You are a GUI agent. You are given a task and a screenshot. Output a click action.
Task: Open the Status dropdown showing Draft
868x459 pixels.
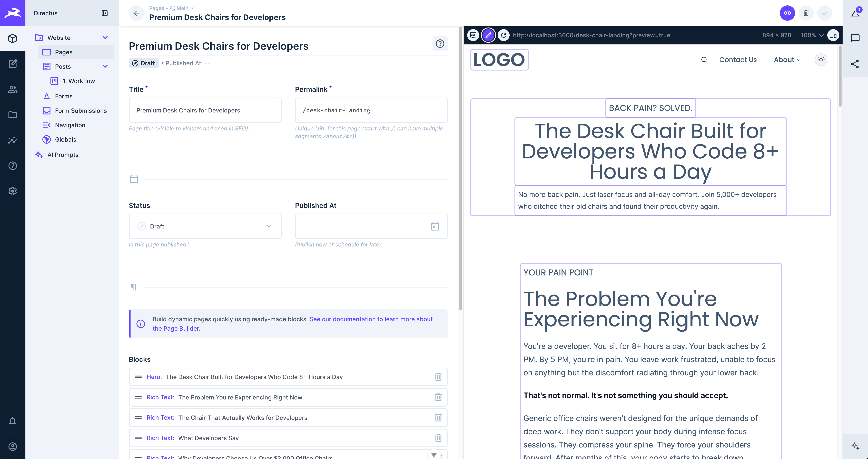coord(205,226)
